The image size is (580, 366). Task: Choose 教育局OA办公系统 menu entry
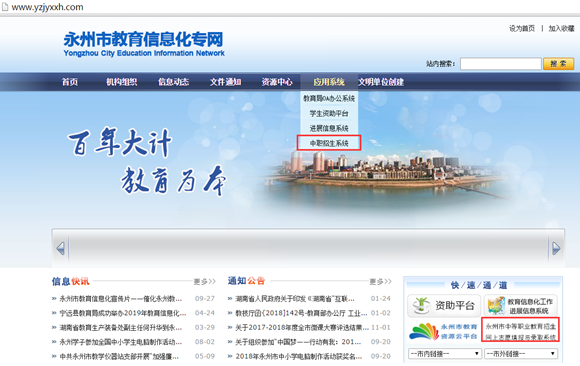click(x=329, y=98)
